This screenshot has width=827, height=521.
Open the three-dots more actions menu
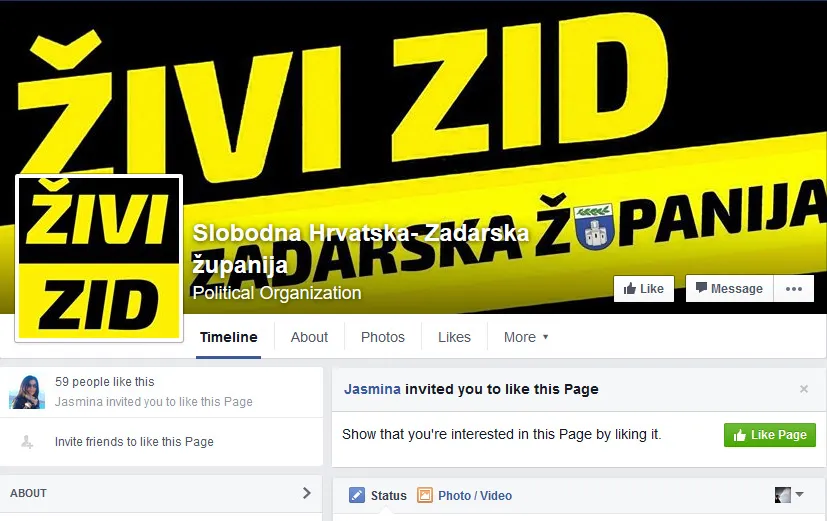click(794, 289)
